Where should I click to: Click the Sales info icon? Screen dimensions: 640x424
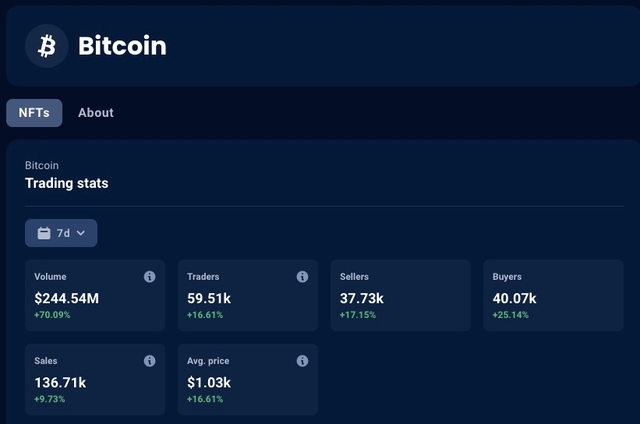point(150,361)
